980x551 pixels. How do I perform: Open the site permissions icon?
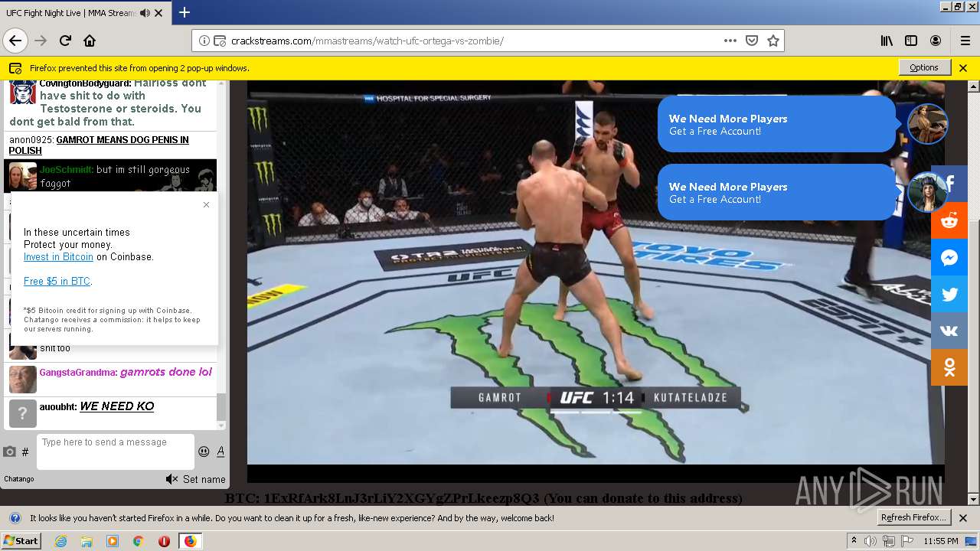pos(220,41)
